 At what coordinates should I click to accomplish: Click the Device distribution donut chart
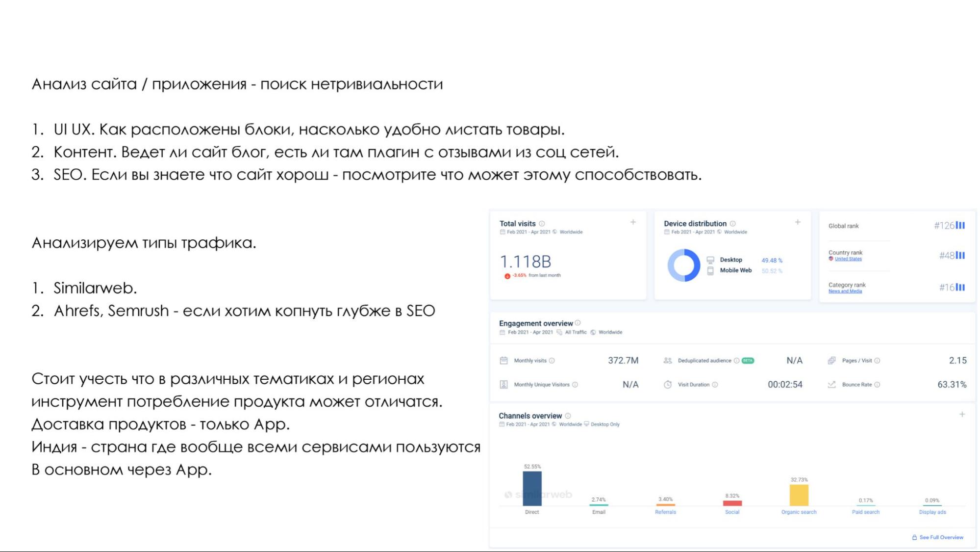coord(684,265)
